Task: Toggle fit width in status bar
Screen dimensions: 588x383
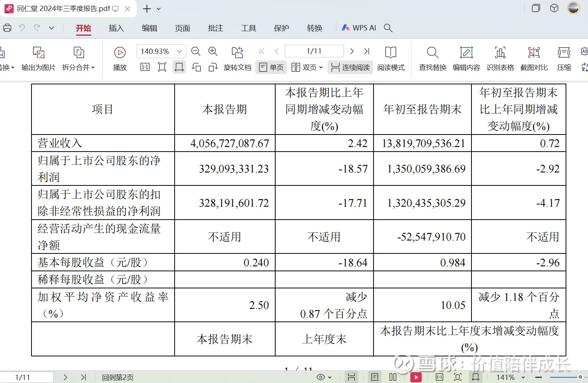Action: pos(476,377)
